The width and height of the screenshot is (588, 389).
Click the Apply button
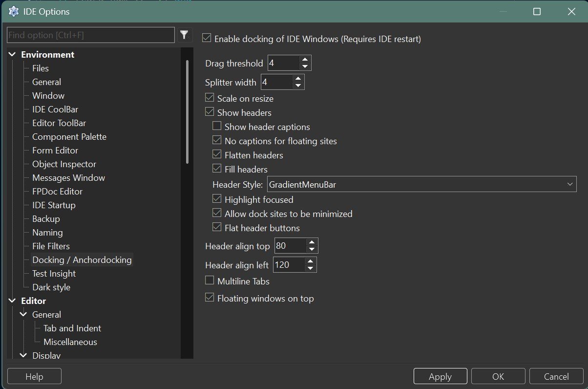coord(440,376)
